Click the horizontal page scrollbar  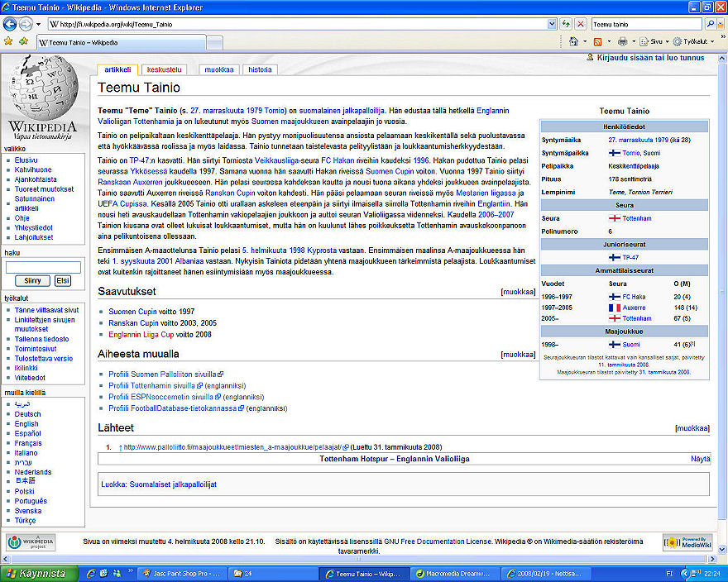tap(358, 559)
